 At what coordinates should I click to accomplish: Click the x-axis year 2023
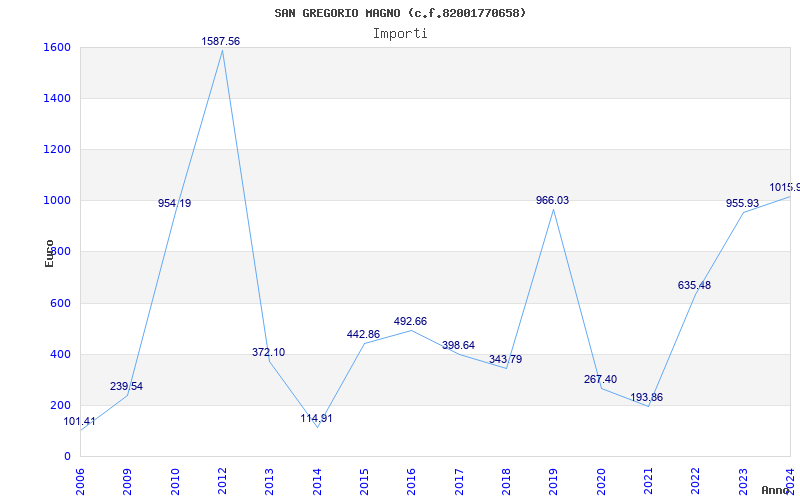743,482
